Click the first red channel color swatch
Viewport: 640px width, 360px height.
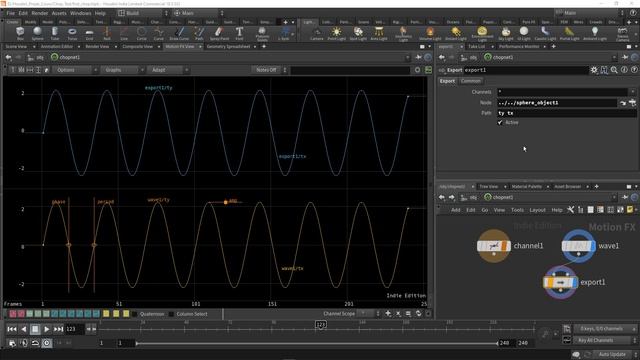click(x=13, y=314)
